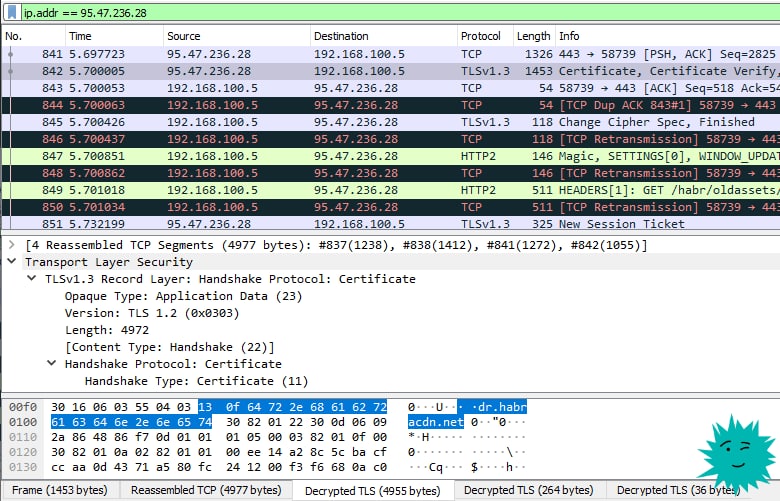Screen dimensions: 780x501
Task: Open the Decrypted TLS (264 bytes) tab
Action: click(529, 490)
